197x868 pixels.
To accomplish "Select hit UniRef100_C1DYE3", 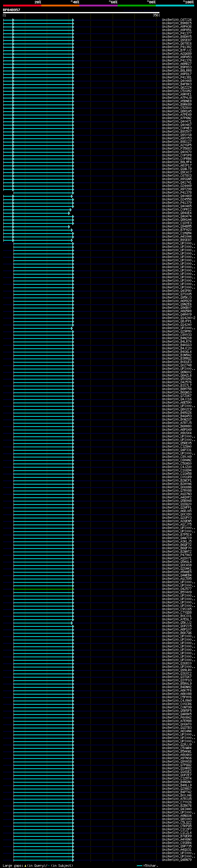I will [177, 223].
